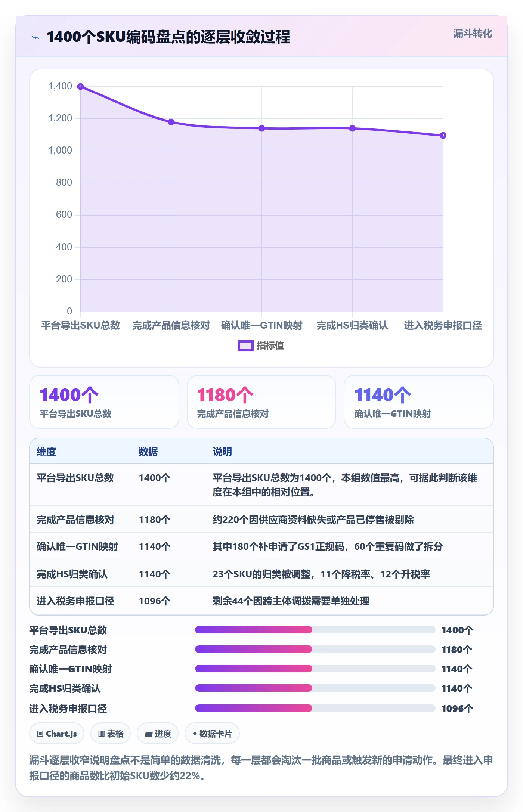
Task: Click the 1,400 data point on the chart
Action: pos(80,87)
